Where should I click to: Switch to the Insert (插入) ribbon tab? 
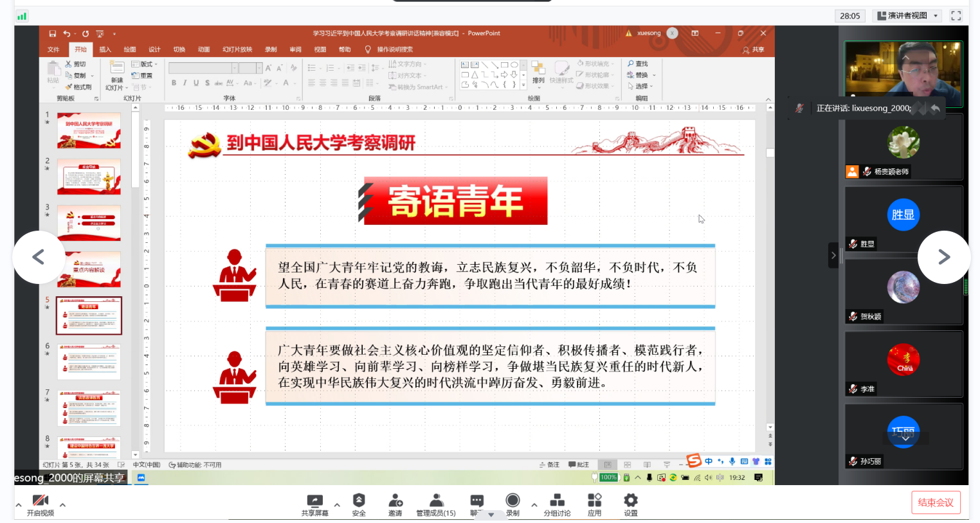[105, 49]
